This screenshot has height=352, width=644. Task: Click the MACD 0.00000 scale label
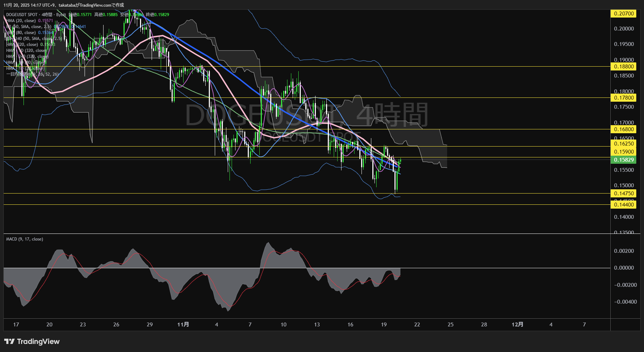coord(624,268)
